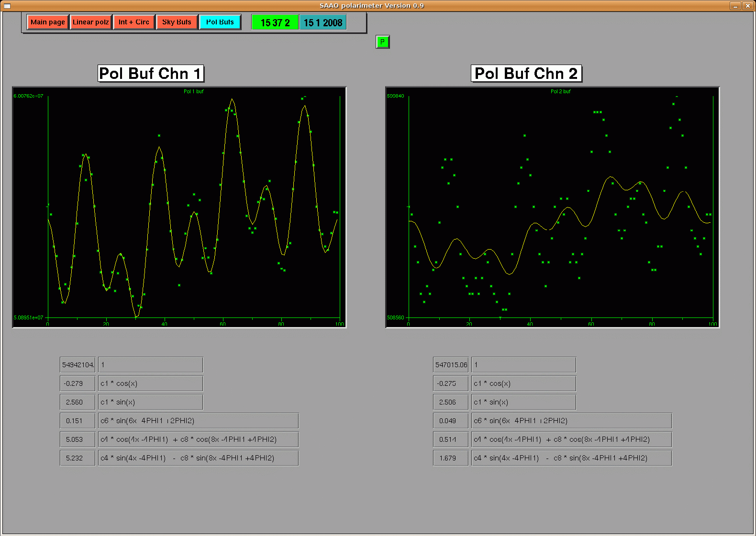
Task: Select channel 2 coefficient 1.679
Action: 451,458
